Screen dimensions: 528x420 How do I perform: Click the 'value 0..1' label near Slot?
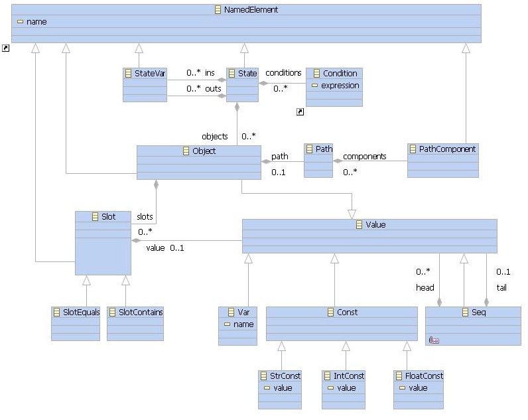[x=165, y=248]
